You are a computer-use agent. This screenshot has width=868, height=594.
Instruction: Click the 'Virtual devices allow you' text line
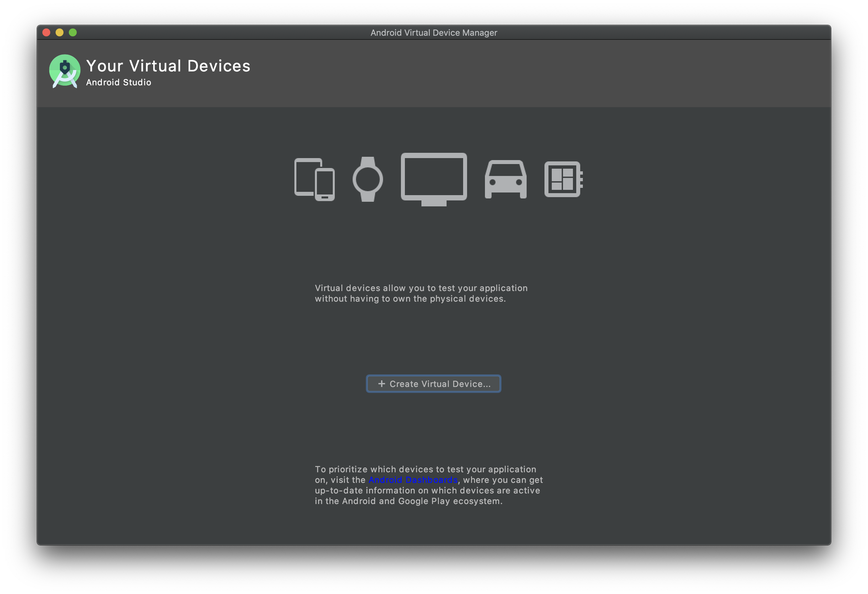coord(421,288)
